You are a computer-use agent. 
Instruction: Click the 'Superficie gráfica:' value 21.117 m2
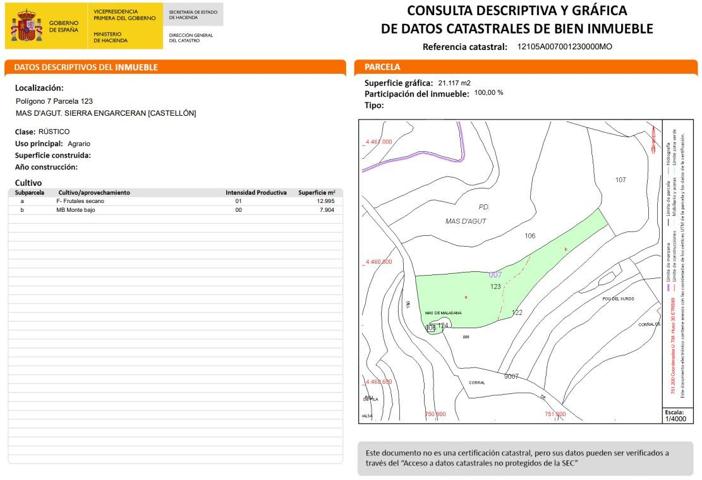click(454, 83)
